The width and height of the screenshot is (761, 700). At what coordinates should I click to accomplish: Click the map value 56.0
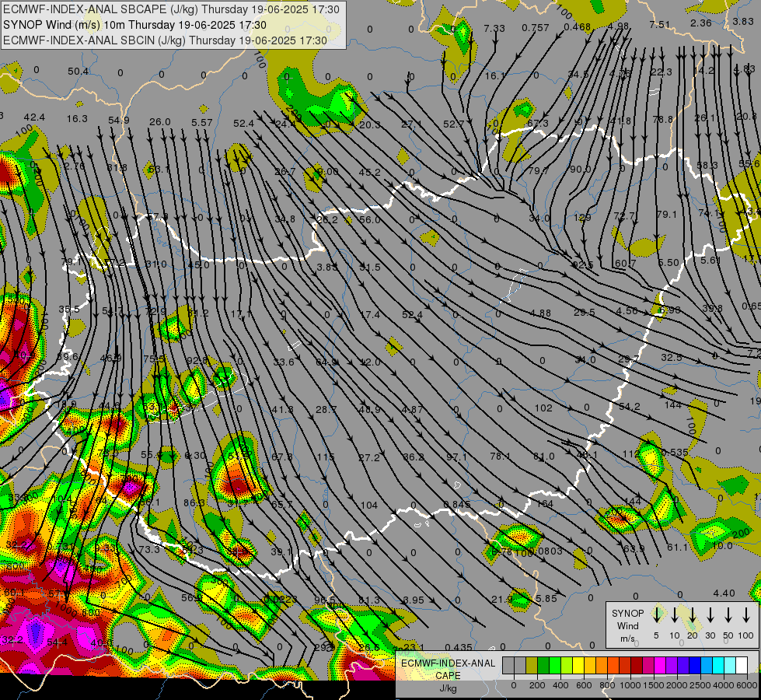[x=370, y=219]
